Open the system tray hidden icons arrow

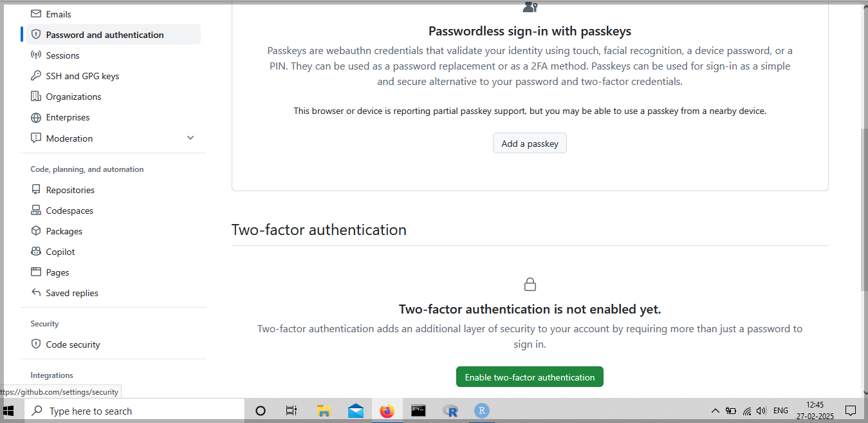[715, 411]
